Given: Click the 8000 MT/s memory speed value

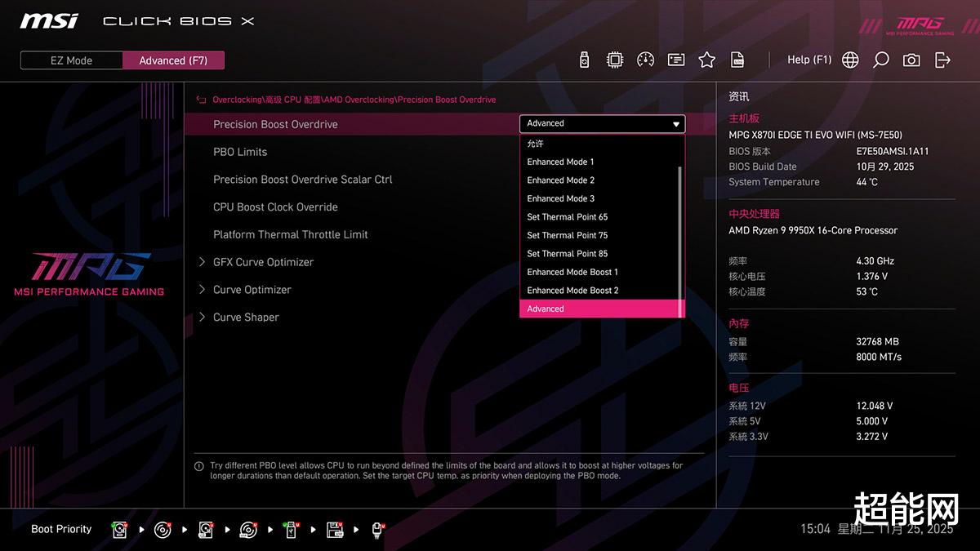Looking at the screenshot, I should coord(879,357).
